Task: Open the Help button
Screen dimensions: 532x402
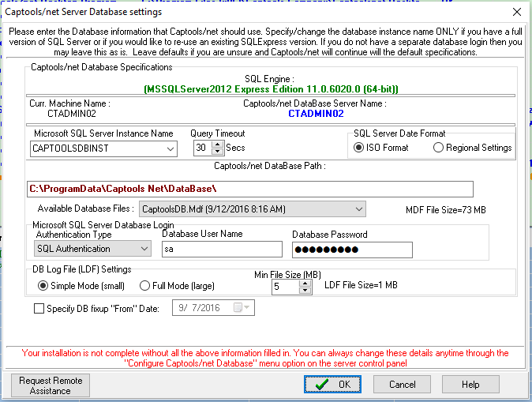Action: (x=470, y=385)
